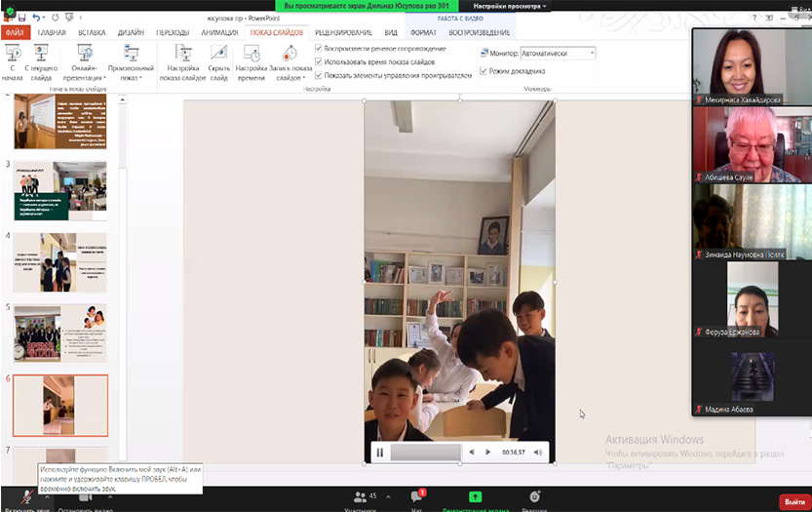The height and width of the screenshot is (512, 812).
Task: Toggle 'Воспроизвести речевое сопровождение' checkbox
Action: click(x=320, y=49)
